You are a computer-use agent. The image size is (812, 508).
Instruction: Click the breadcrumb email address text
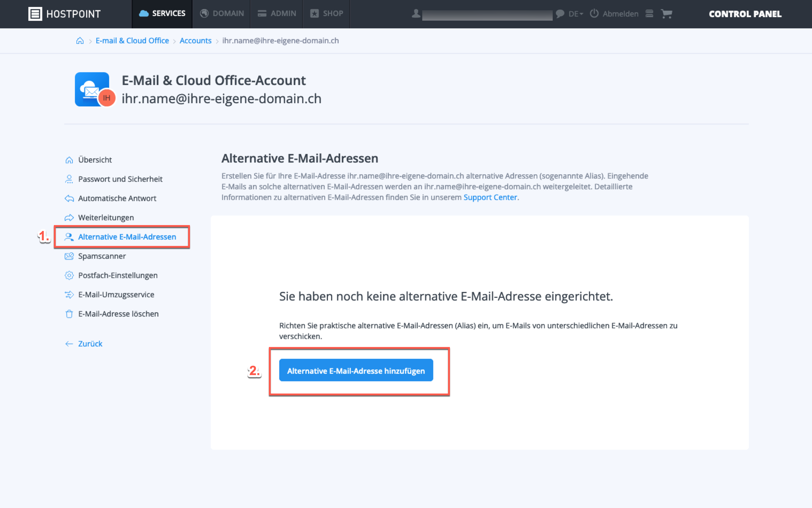[281, 41]
